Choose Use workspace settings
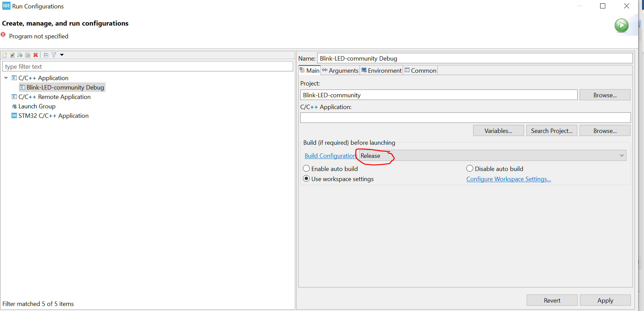 tap(306, 178)
